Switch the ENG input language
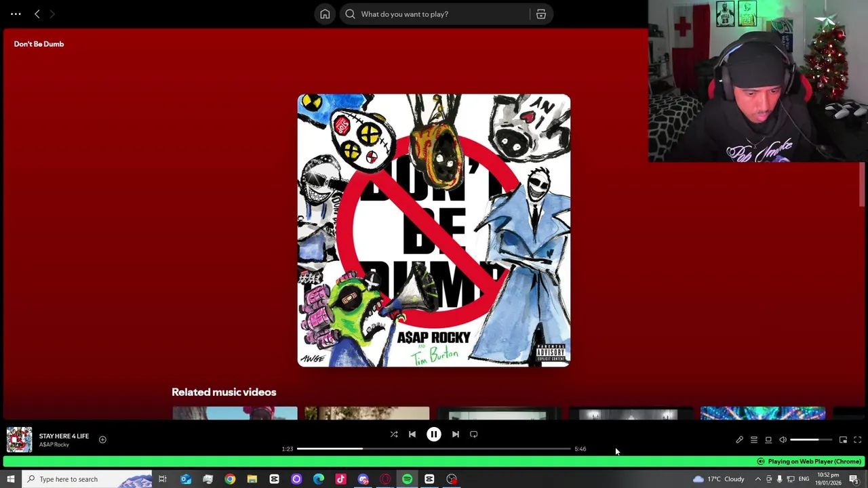This screenshot has height=488, width=868. 804,479
